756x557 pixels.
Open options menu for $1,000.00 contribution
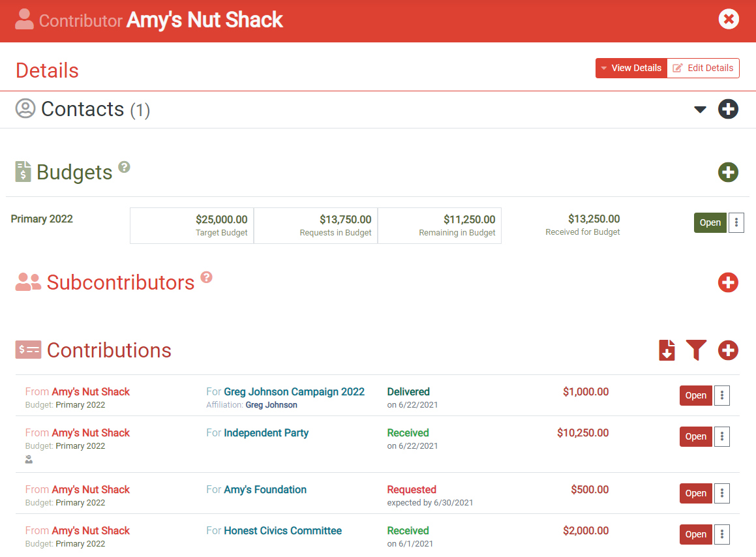(x=722, y=395)
